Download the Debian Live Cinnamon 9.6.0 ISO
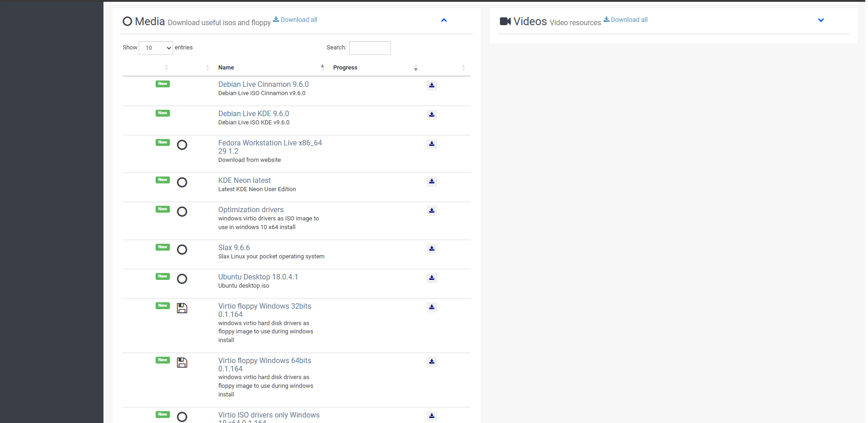Screen dimensions: 868x423 pos(431,86)
